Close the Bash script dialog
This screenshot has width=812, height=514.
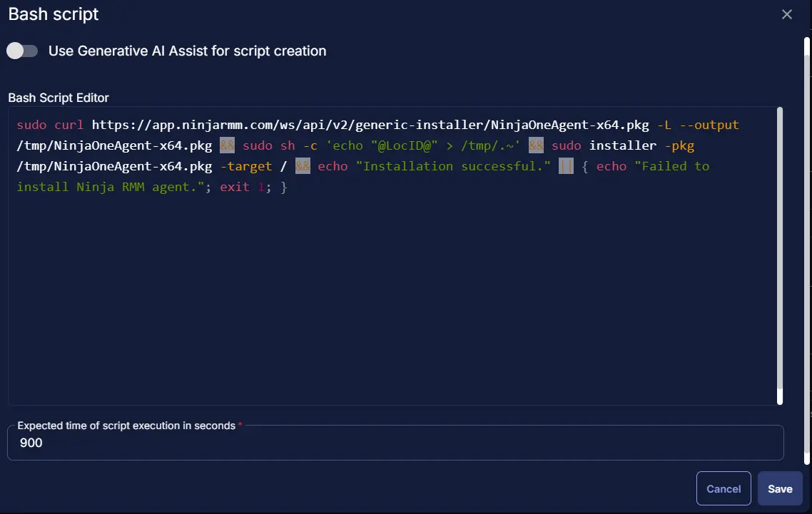pyautogui.click(x=786, y=14)
